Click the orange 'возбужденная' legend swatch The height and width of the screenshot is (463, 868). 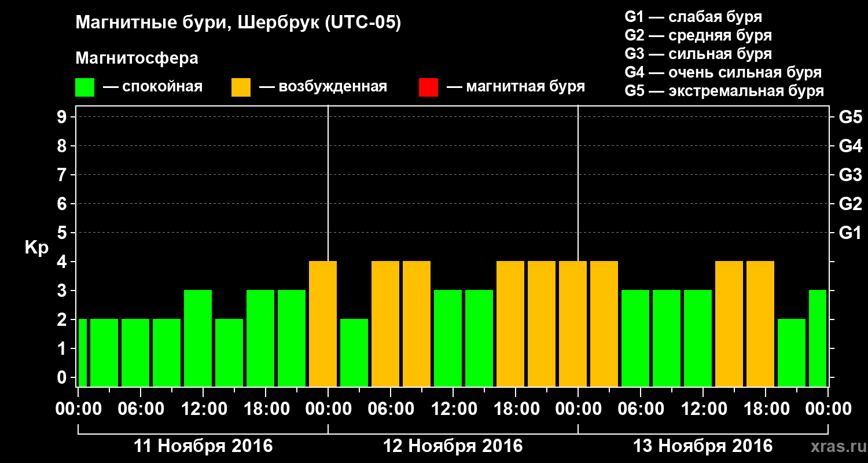pyautogui.click(x=241, y=87)
